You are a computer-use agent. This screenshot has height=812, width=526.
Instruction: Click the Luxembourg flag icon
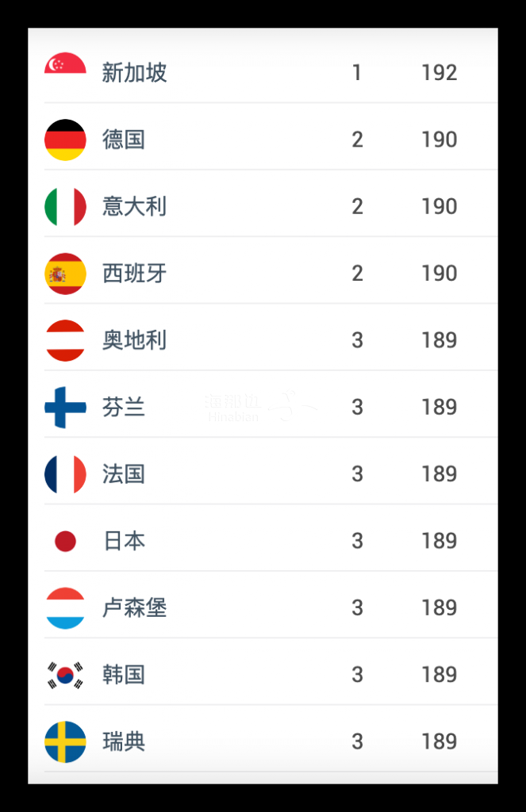tap(65, 608)
